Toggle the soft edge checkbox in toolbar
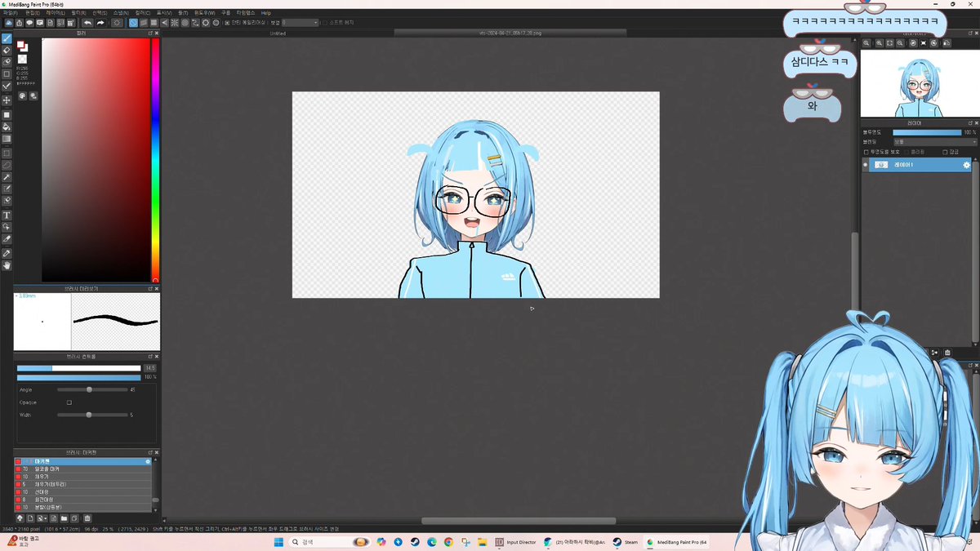 (x=325, y=23)
